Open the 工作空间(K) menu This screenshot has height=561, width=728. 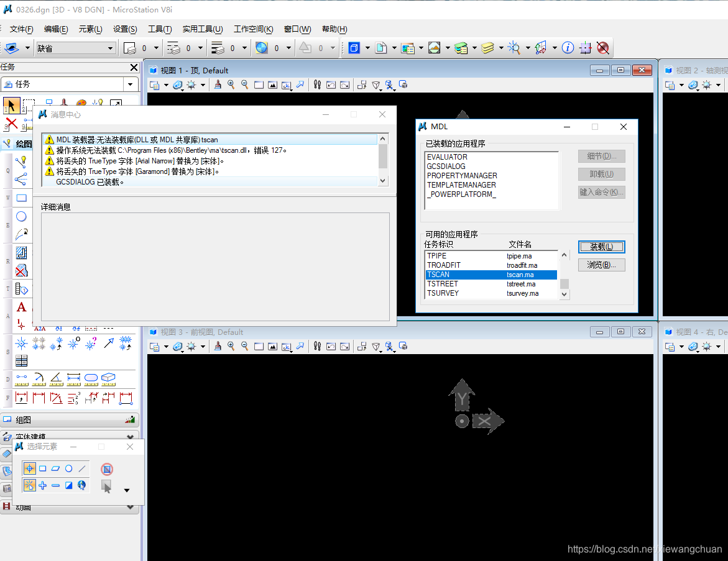[253, 29]
